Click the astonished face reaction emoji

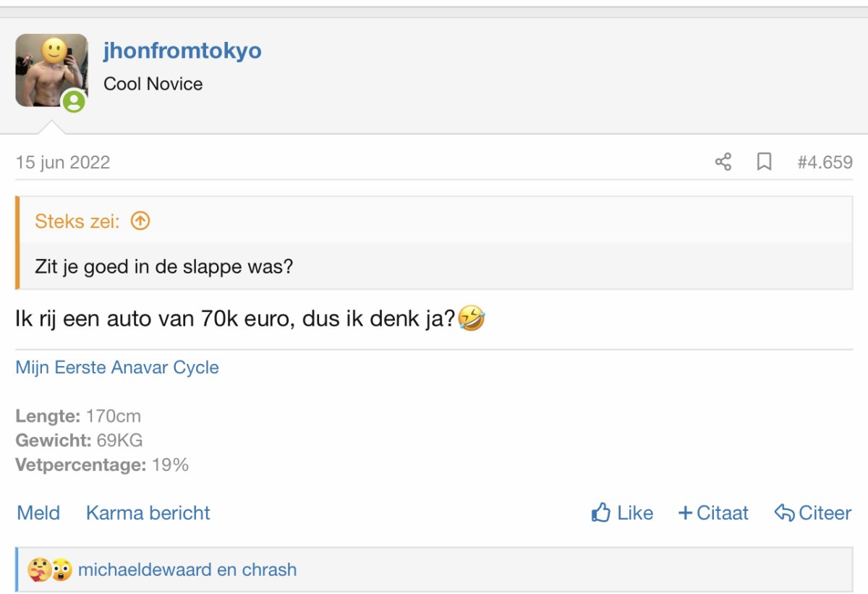(61, 570)
